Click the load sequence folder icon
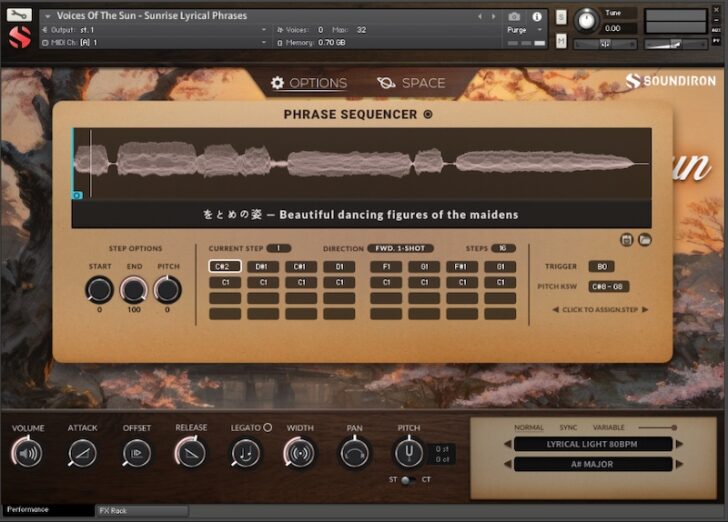 coord(645,240)
